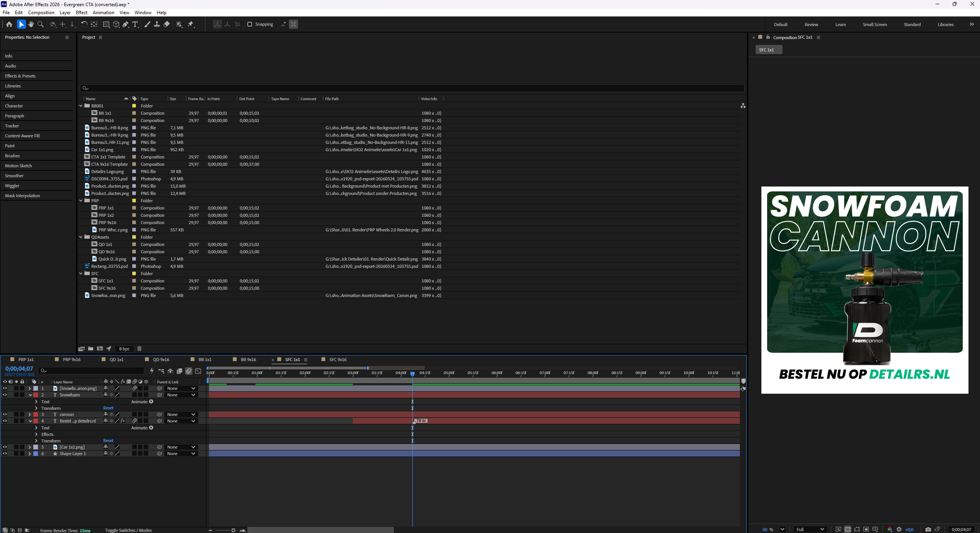This screenshot has width=980, height=533.
Task: Toggle the lock on the cannon layer
Action: [x=22, y=415]
